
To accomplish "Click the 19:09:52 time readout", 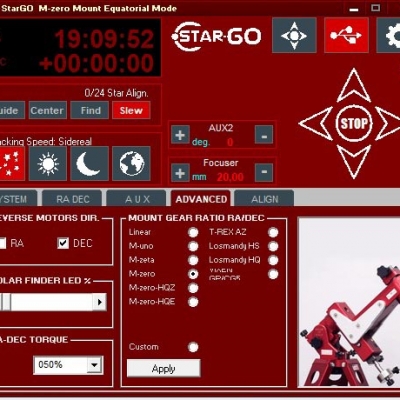I will point(104,39).
